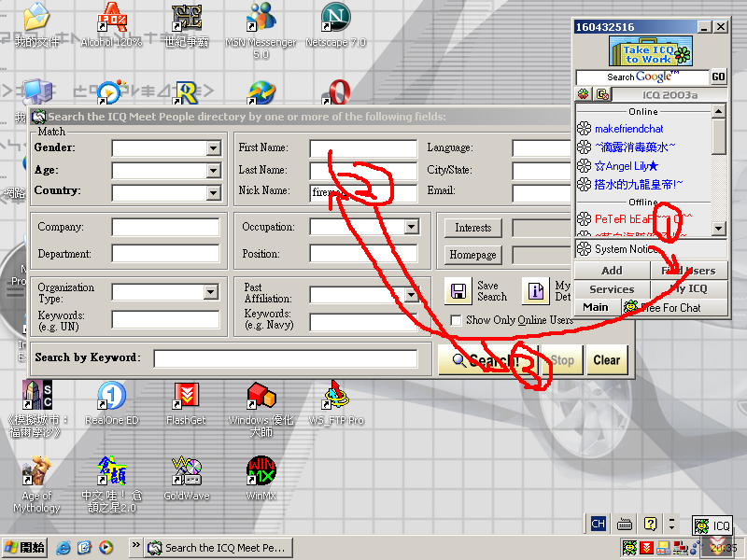The image size is (747, 560).
Task: Select contact 搭水的九龍皇帝!~ in list
Action: tap(639, 184)
